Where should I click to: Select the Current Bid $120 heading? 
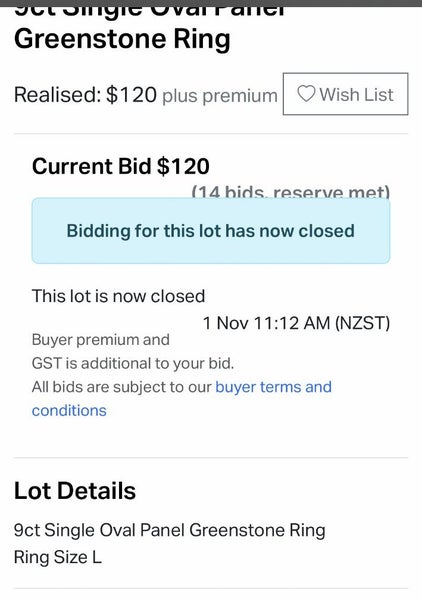[x=121, y=166]
